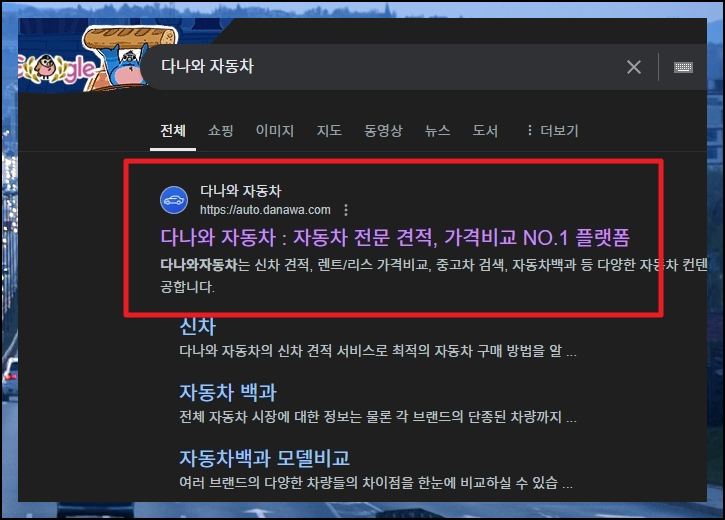Switch to the 뉴스 tab
Screen dimensions: 725x520
tap(437, 131)
